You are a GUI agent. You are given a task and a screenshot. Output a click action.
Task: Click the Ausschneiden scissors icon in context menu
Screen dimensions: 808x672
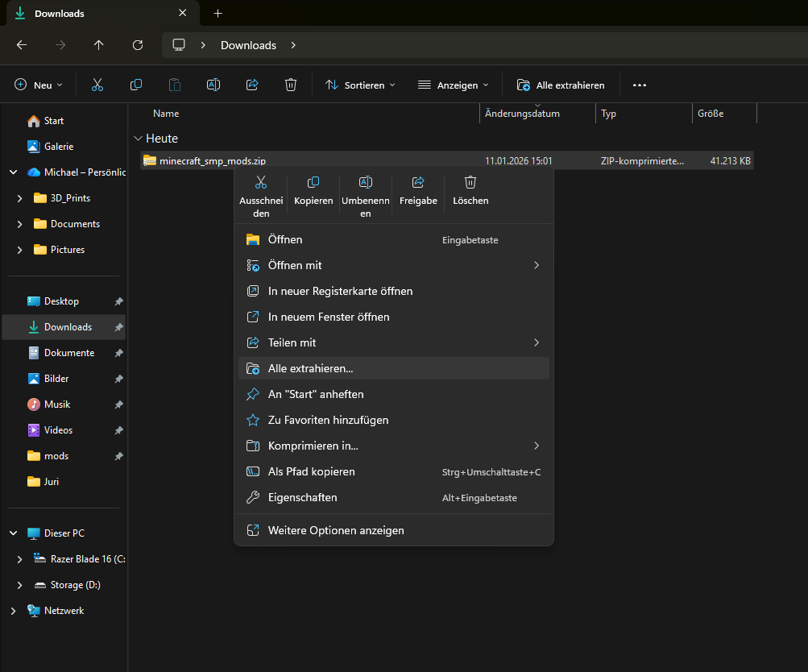(259, 183)
